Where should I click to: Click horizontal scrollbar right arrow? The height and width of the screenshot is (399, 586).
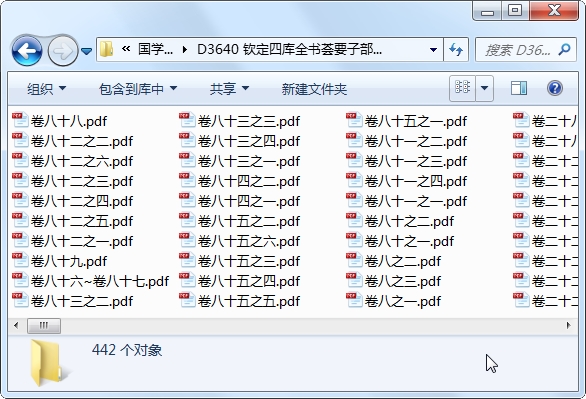tap(569, 325)
